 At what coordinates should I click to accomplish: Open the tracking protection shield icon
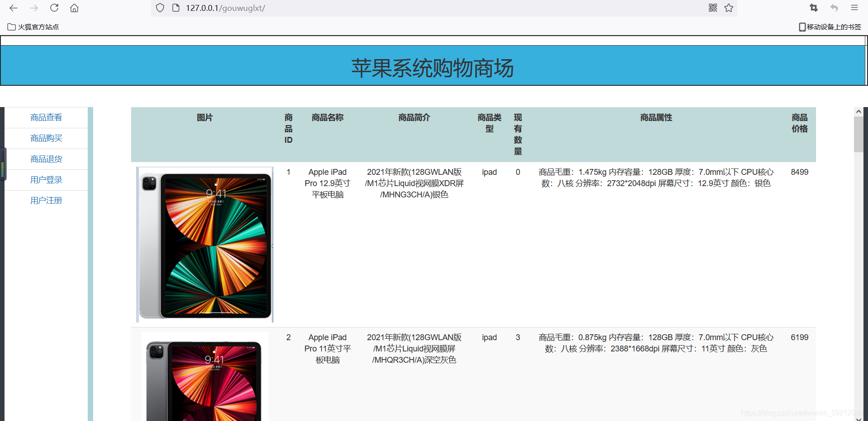160,8
